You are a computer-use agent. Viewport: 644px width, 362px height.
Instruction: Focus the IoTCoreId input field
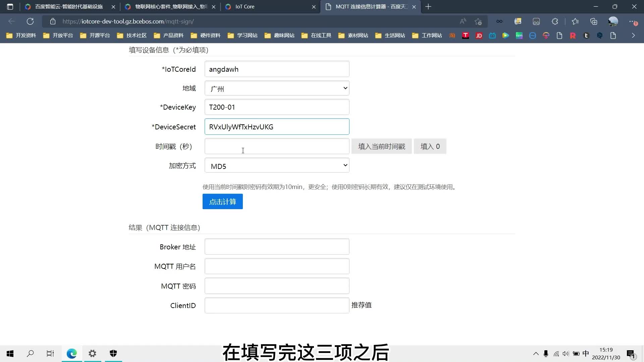[277, 69]
